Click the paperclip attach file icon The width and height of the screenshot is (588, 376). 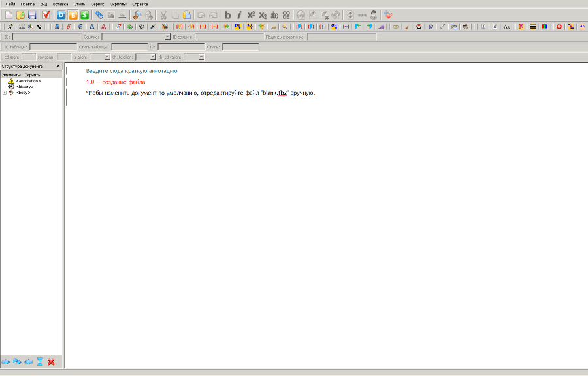99,14
